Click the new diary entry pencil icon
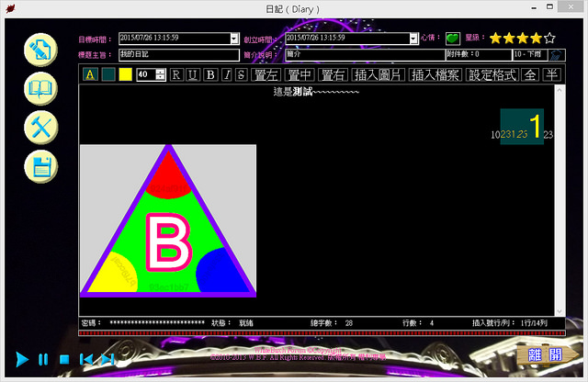The image size is (588, 382). [40, 50]
